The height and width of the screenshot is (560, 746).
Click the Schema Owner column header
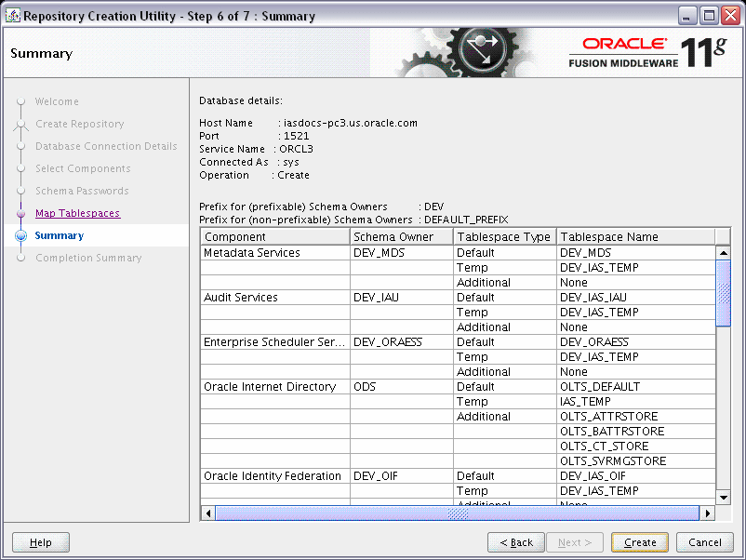click(x=402, y=236)
